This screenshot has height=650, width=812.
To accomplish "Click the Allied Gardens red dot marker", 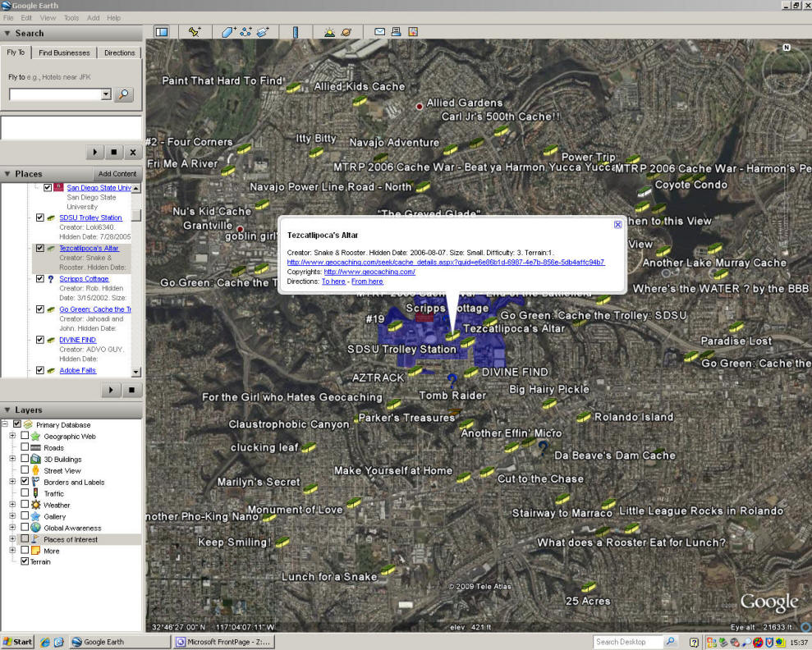I will 420,107.
